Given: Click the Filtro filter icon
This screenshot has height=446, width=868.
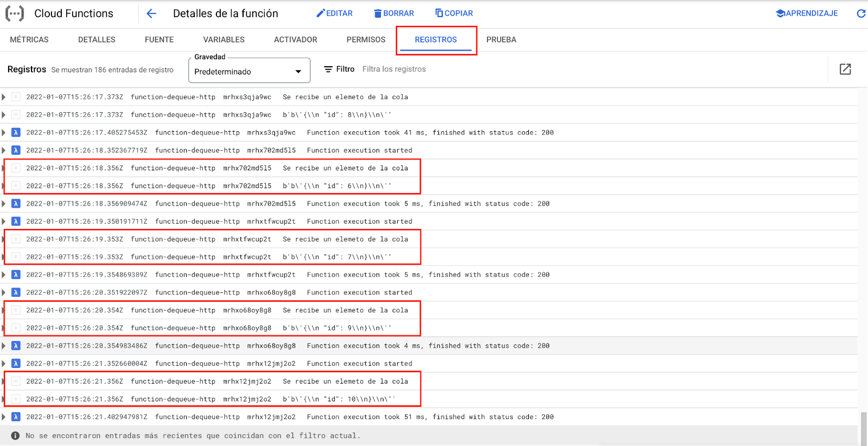Looking at the screenshot, I should (x=328, y=69).
